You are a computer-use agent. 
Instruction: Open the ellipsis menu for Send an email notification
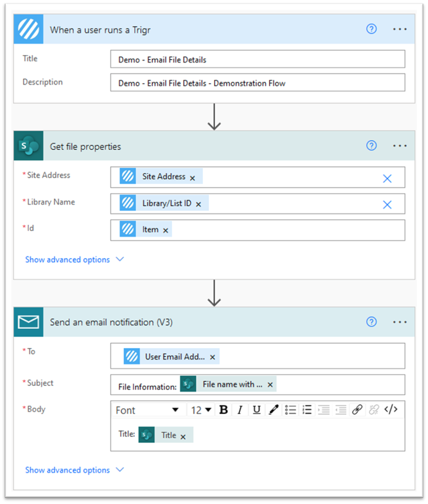point(400,322)
